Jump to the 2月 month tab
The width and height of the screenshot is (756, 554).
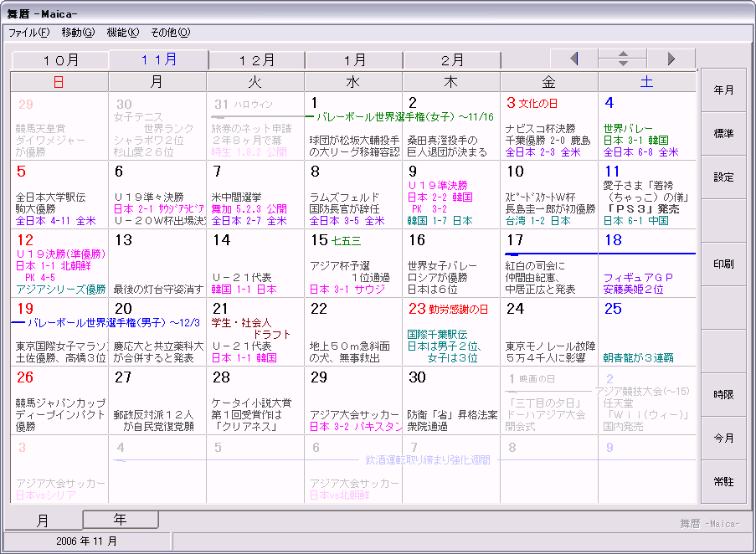pos(452,60)
